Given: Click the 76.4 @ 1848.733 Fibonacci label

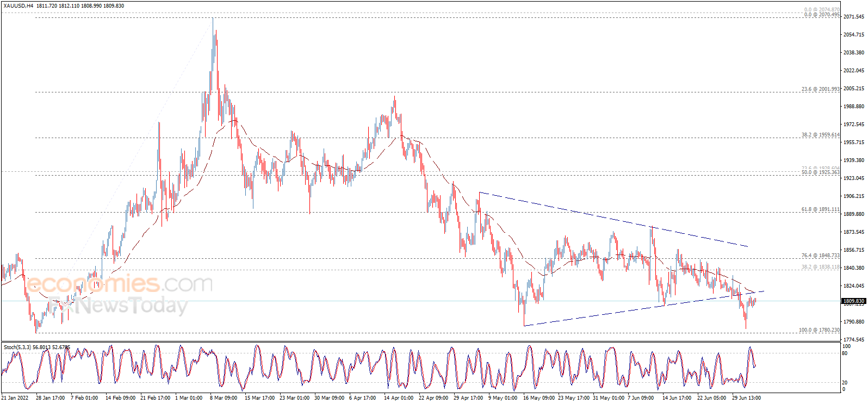Looking at the screenshot, I should (820, 256).
